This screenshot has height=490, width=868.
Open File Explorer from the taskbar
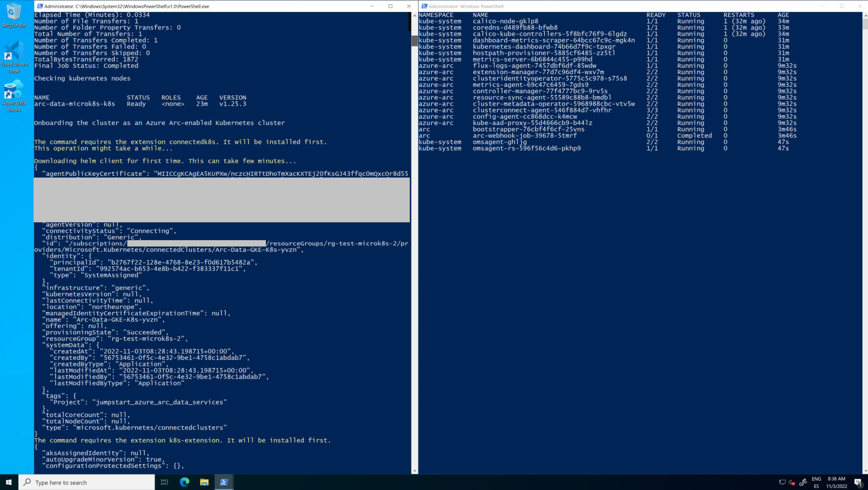point(204,482)
